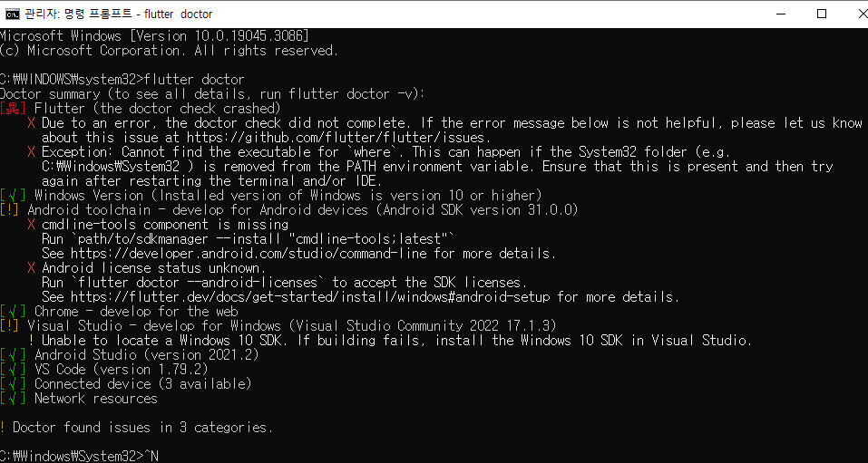Screen dimensions: 868x463
Task: Click the green checkmark beside Chrome line
Action: click(x=14, y=312)
